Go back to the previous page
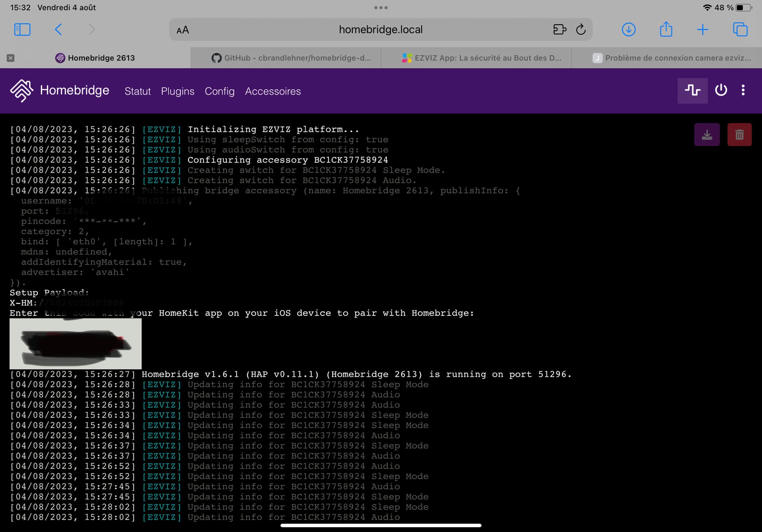 (58, 29)
